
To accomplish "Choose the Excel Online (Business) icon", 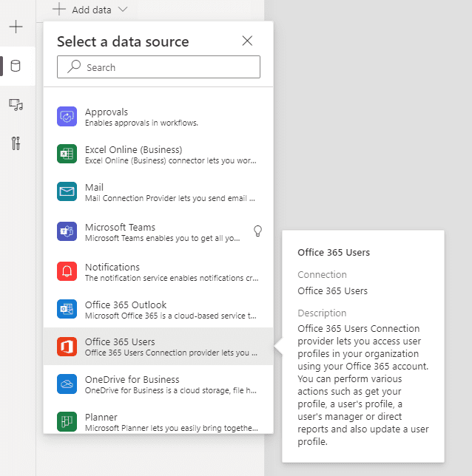I will point(67,154).
